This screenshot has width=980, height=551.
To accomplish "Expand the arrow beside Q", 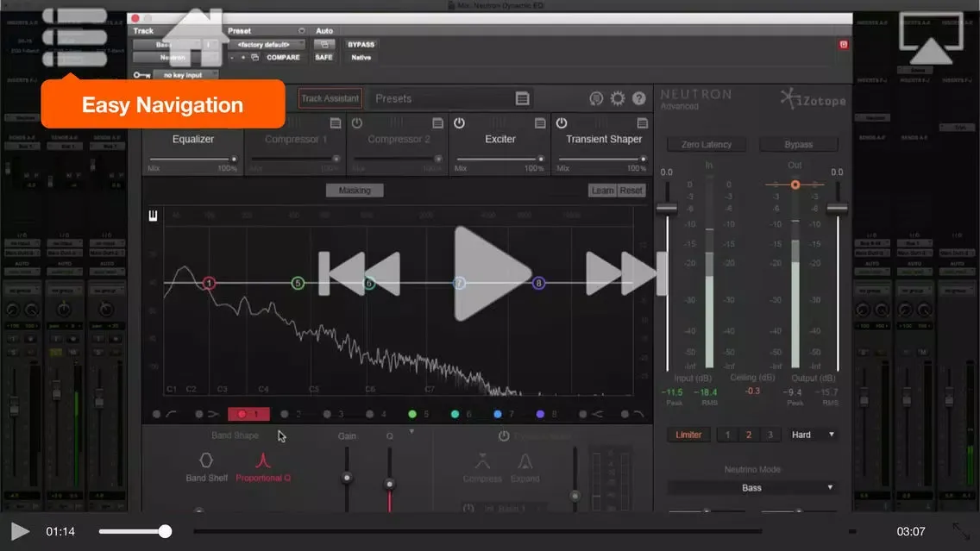I will click(411, 432).
